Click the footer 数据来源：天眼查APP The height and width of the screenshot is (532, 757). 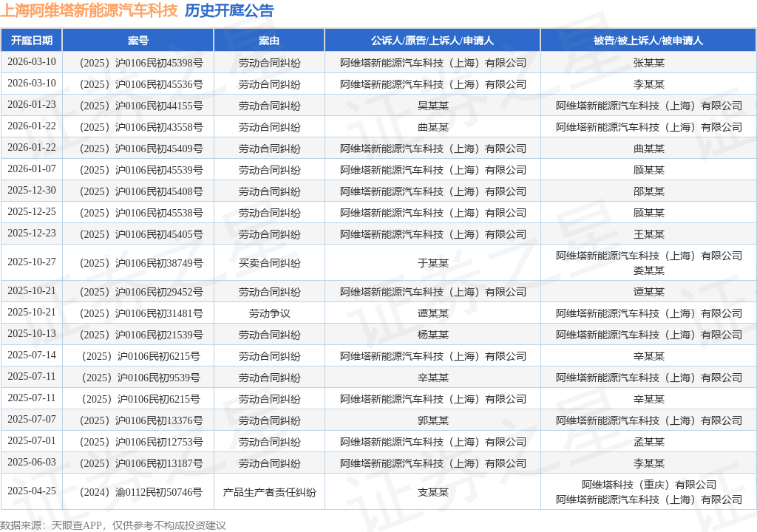(51, 525)
